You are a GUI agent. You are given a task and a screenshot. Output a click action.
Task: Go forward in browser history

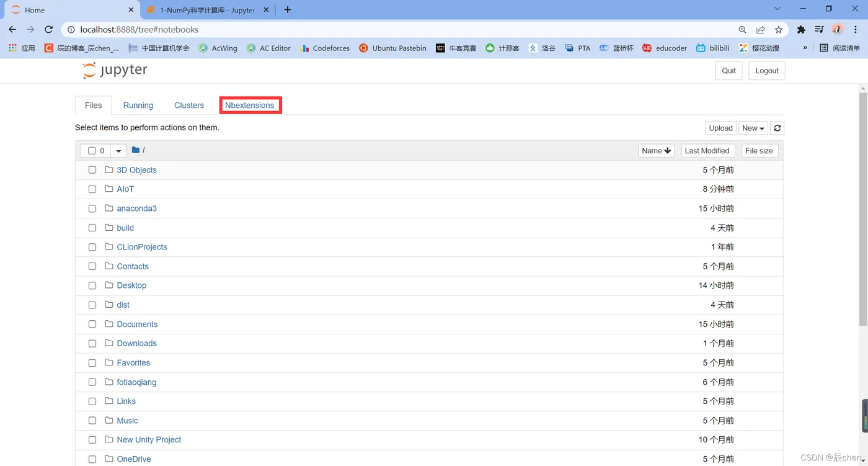click(30, 29)
